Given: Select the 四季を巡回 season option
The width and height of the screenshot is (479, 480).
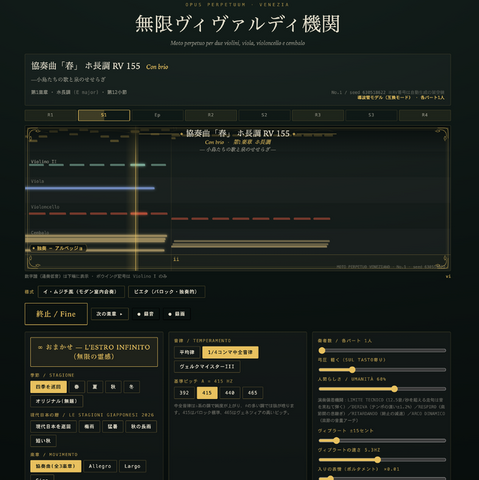Looking at the screenshot, I should pos(49,387).
